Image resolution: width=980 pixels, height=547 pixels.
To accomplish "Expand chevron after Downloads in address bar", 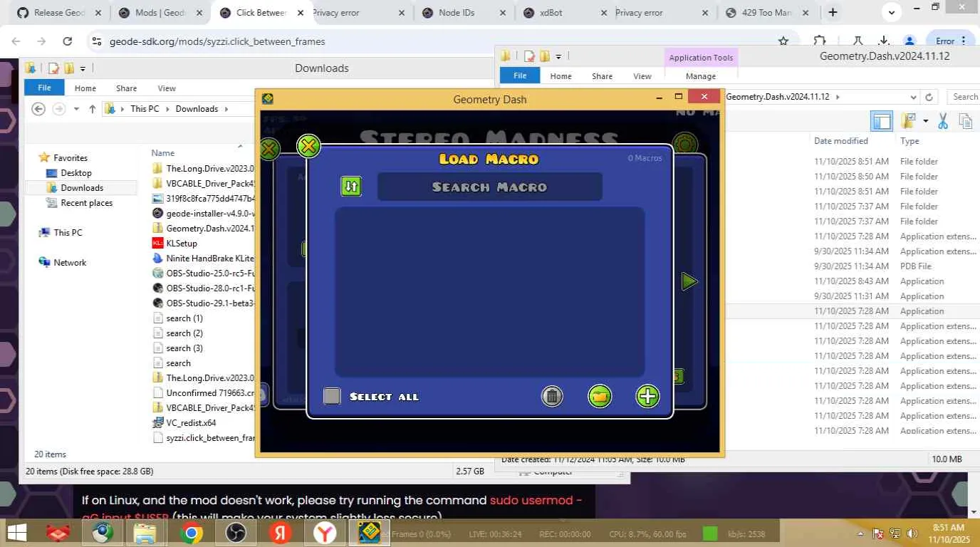I will tap(226, 109).
